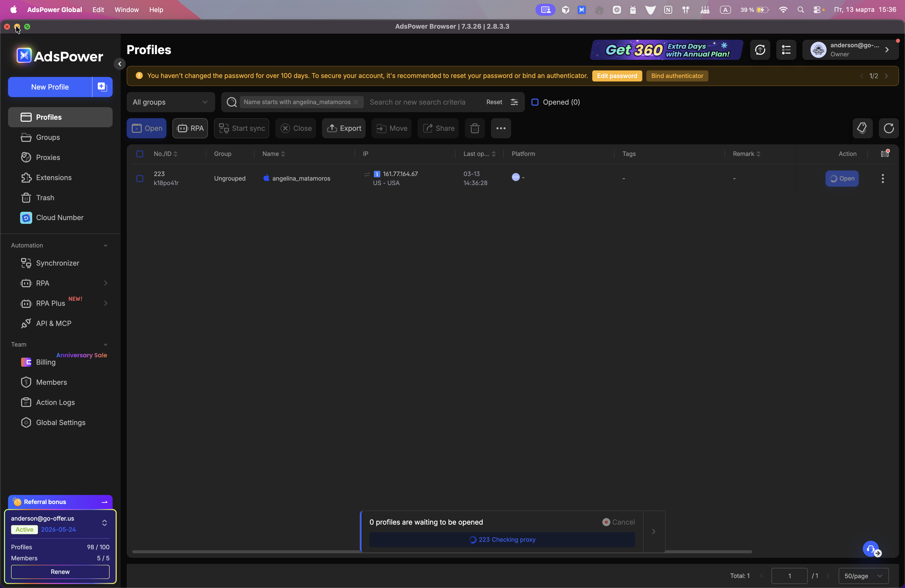Click the task list icon near account
This screenshot has width=905, height=588.
pos(786,50)
